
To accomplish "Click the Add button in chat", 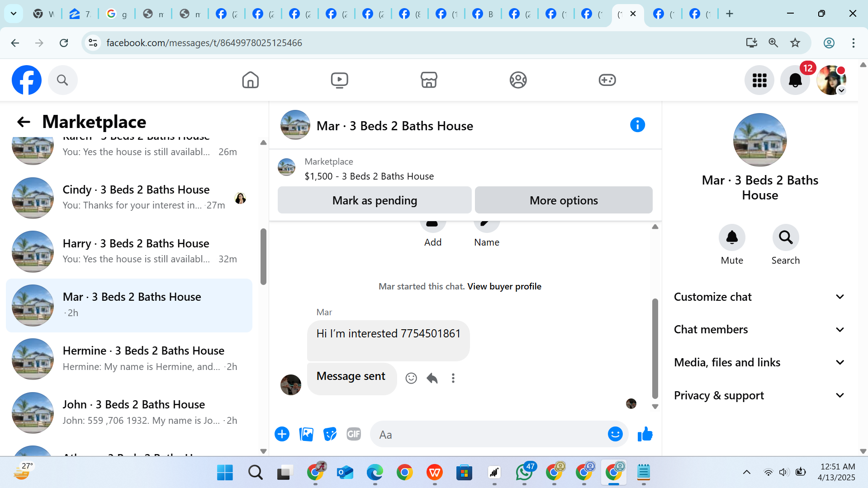I will point(433,233).
